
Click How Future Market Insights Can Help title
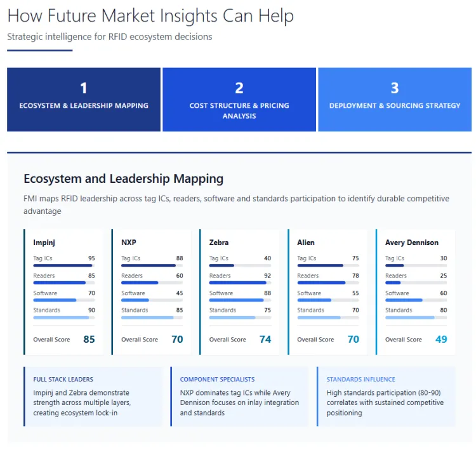[x=150, y=16]
